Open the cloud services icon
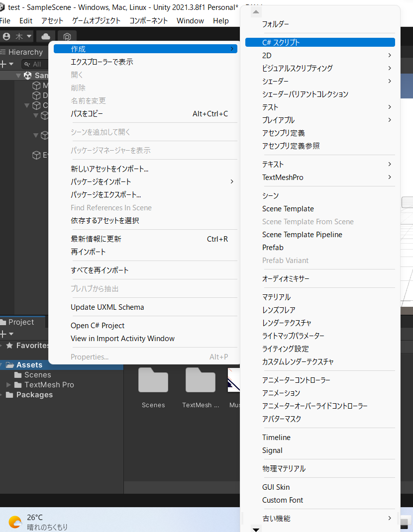This screenshot has width=413, height=532. click(45, 36)
